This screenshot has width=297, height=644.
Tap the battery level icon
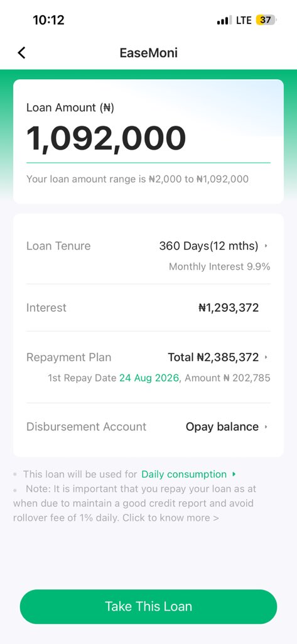[x=266, y=19]
